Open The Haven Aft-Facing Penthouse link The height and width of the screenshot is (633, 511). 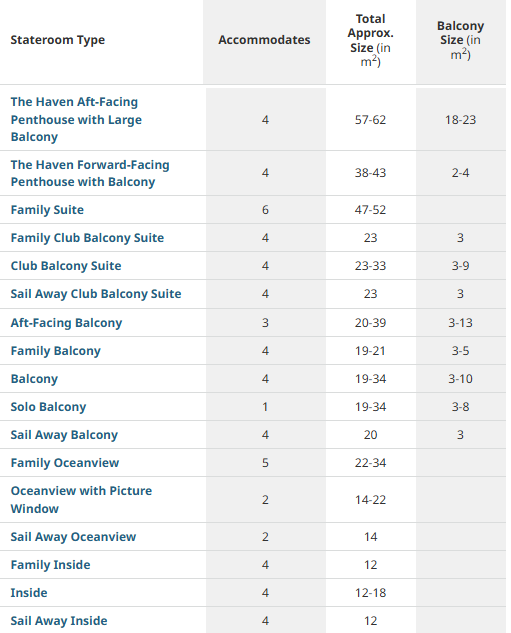coord(76,119)
